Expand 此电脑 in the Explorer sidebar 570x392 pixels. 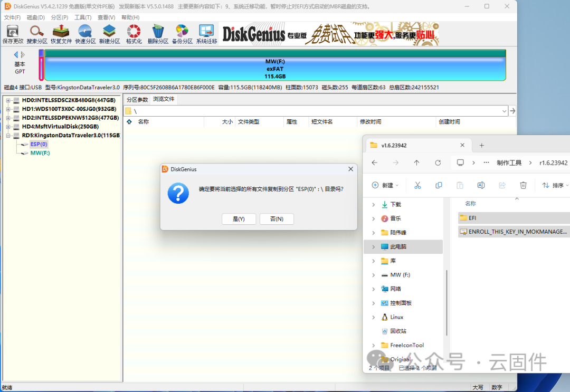(x=373, y=247)
